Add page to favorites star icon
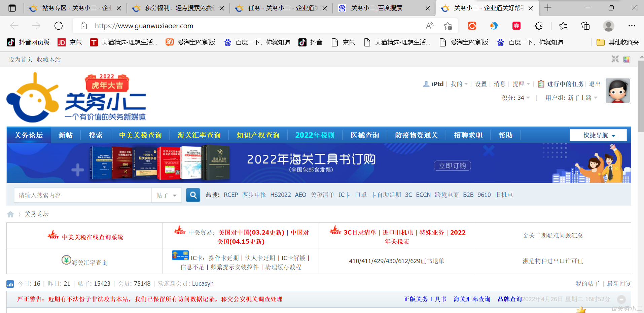Viewport: 644px width, 313px height. click(448, 26)
